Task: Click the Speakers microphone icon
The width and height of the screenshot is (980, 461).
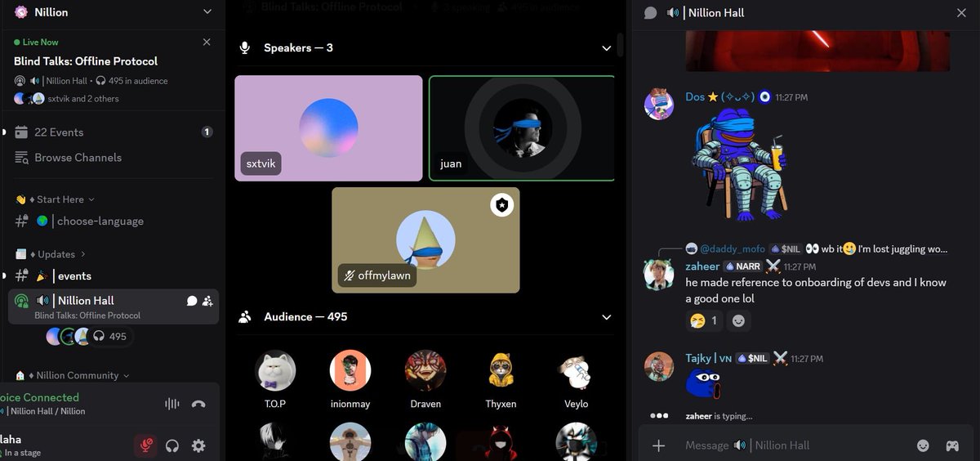Action: pyautogui.click(x=244, y=48)
